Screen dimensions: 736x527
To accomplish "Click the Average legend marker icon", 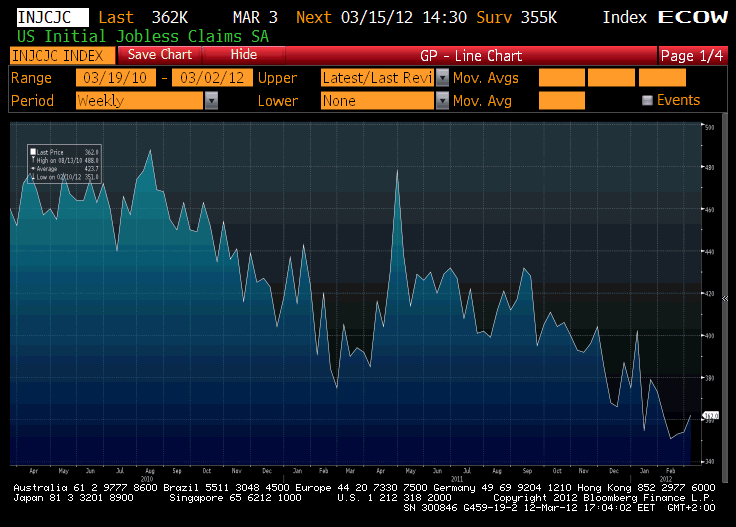I will pyautogui.click(x=33, y=168).
